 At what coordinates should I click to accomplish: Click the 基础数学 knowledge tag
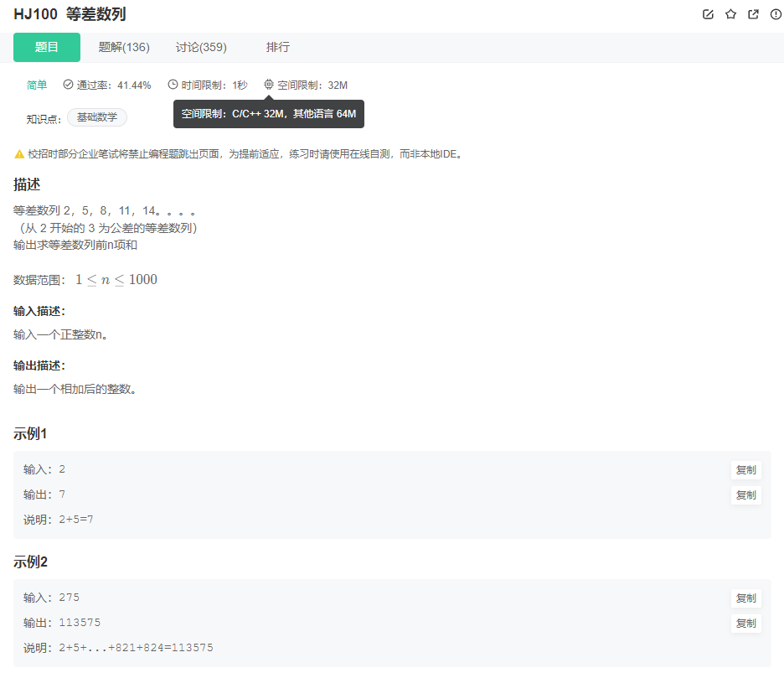pos(97,117)
